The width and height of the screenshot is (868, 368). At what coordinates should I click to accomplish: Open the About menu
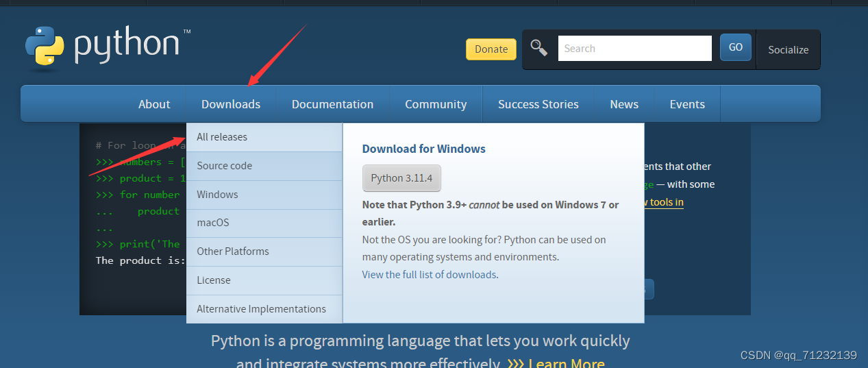pyautogui.click(x=154, y=104)
